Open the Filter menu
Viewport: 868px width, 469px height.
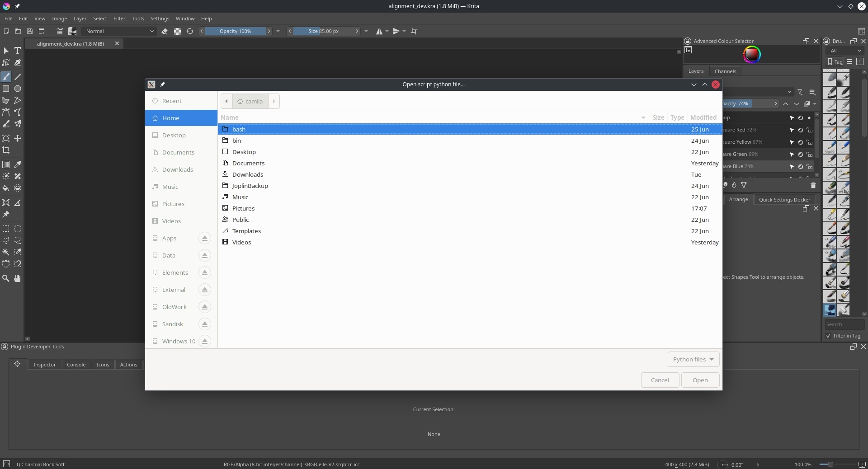(x=119, y=19)
